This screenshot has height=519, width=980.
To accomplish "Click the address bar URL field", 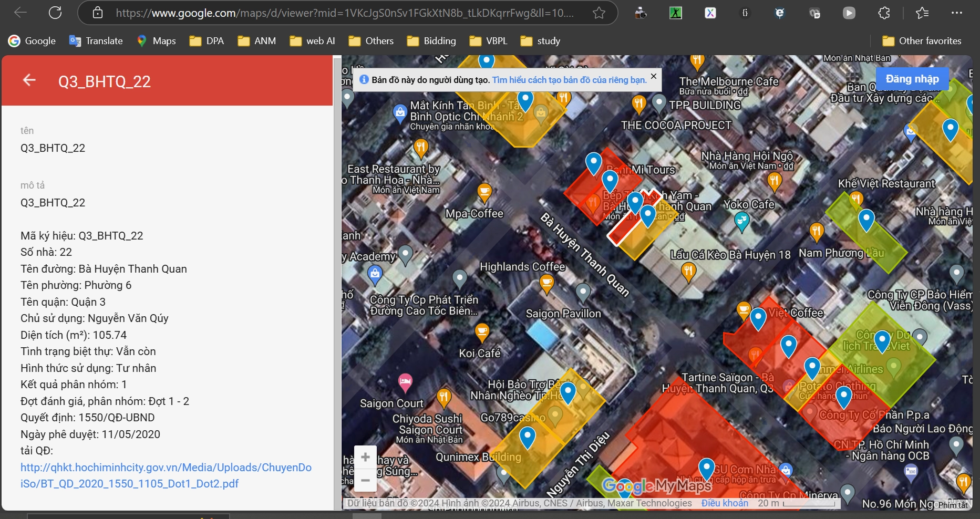I will pos(345,13).
